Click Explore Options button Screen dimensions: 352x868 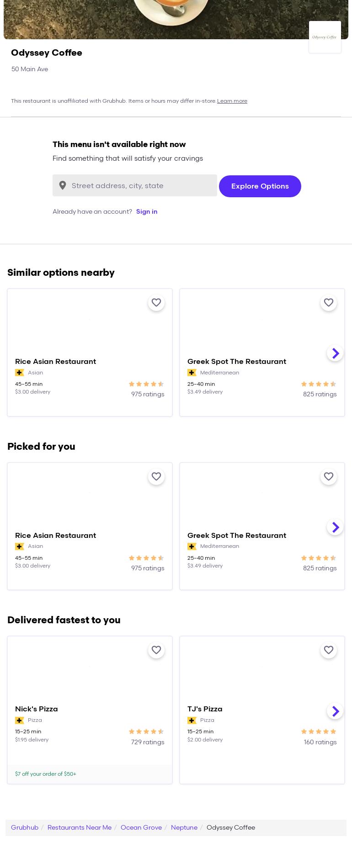260,186
